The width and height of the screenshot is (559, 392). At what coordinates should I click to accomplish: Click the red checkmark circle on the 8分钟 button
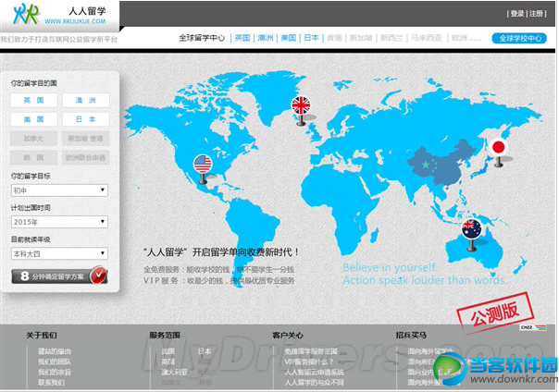pos(98,276)
